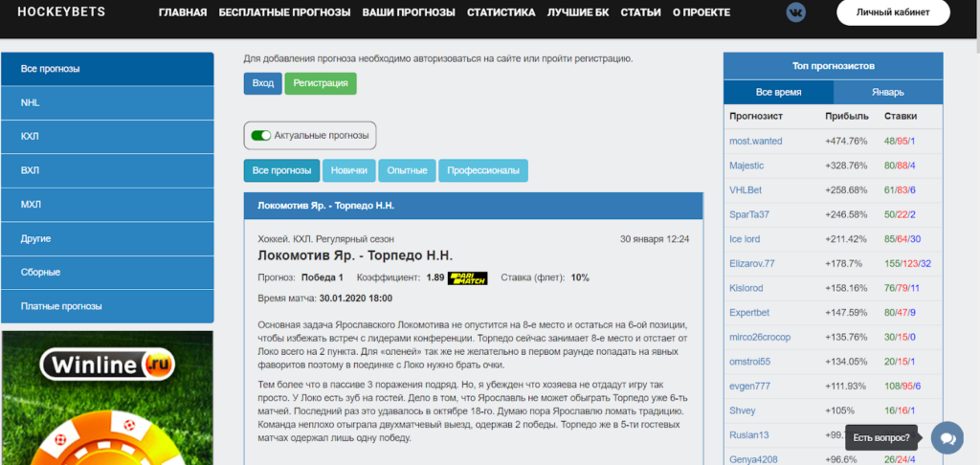Select Другие in left sidebar
The width and height of the screenshot is (980, 465).
[x=107, y=239]
